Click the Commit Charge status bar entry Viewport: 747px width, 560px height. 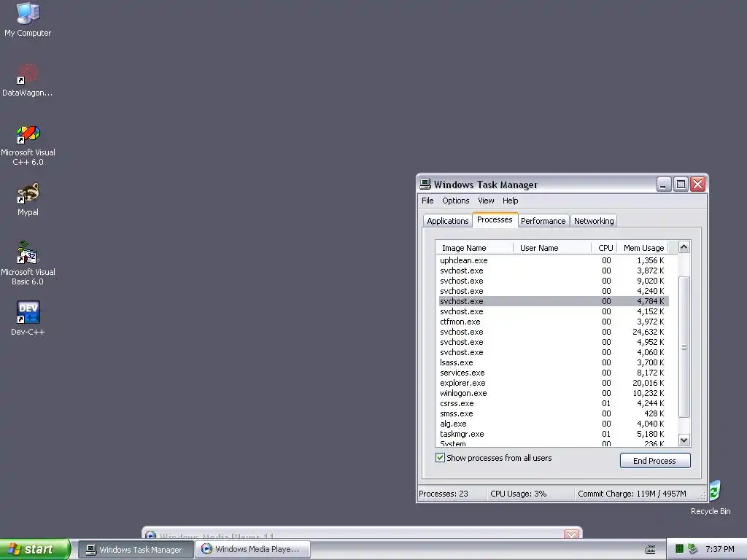(638, 494)
